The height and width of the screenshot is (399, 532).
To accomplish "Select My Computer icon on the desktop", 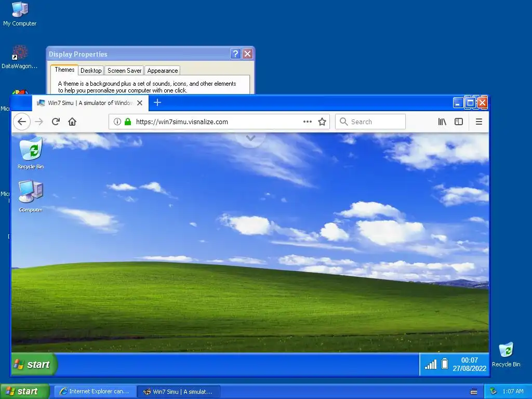I will 20,14.
